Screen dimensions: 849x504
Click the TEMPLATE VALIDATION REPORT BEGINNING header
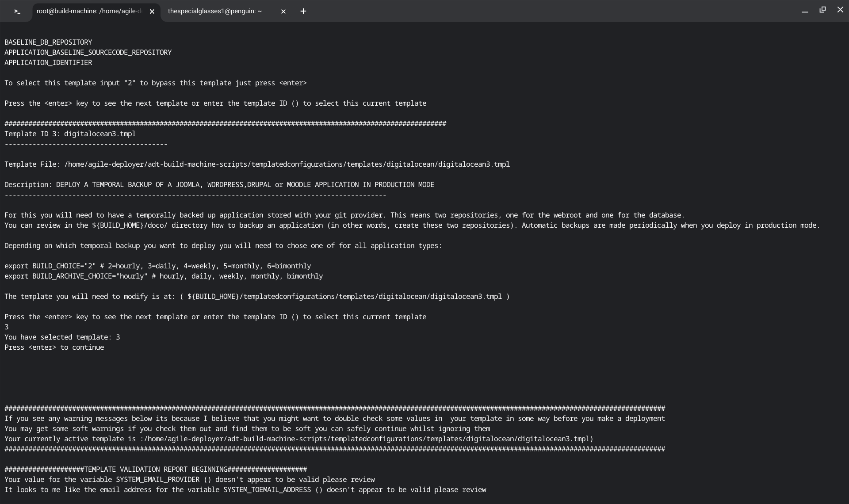pyautogui.click(x=155, y=470)
